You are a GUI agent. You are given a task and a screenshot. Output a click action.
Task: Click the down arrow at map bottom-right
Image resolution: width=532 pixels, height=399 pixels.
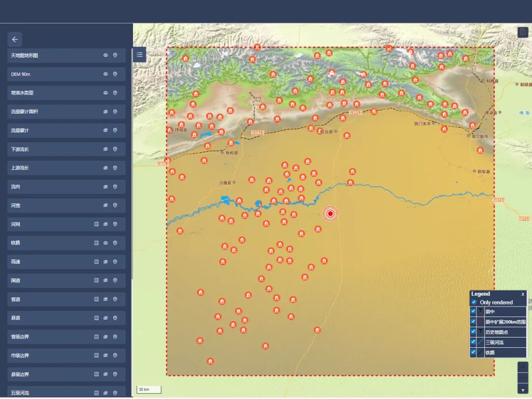pyautogui.click(x=523, y=390)
